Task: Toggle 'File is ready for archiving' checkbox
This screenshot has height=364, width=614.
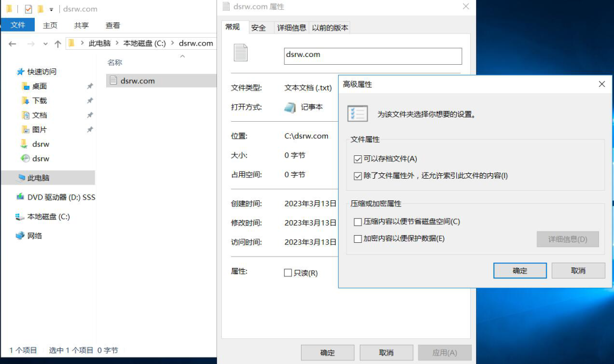Action: (357, 159)
